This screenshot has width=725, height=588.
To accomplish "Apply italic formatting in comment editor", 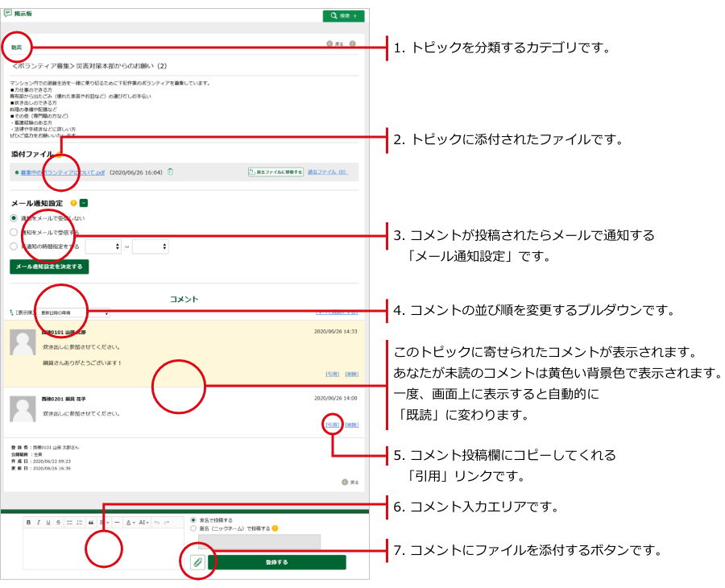I will click(39, 522).
